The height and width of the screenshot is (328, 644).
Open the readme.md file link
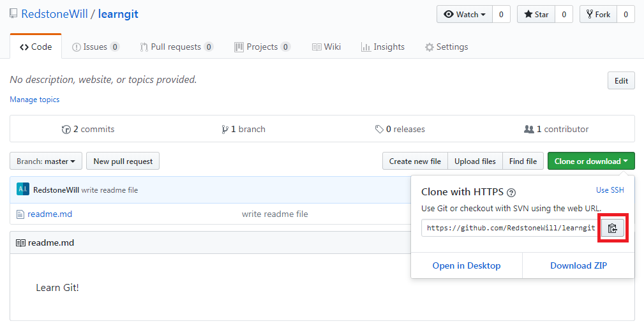[50, 214]
